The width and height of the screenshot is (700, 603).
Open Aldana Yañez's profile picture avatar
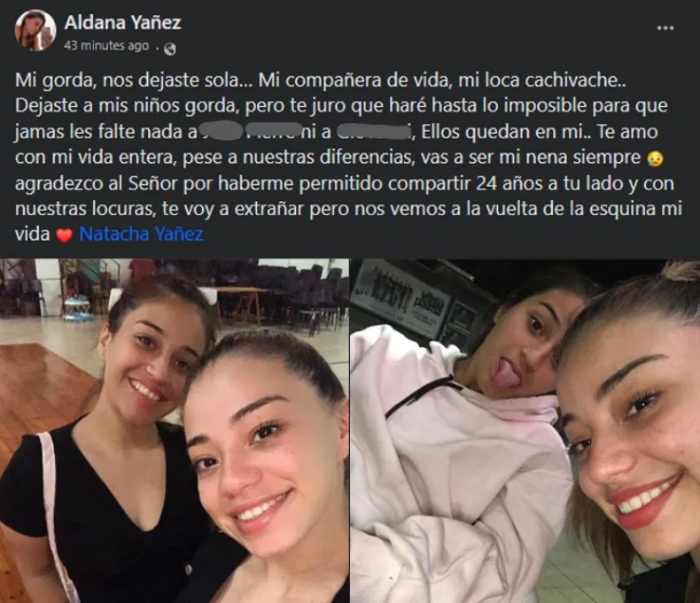[35, 30]
